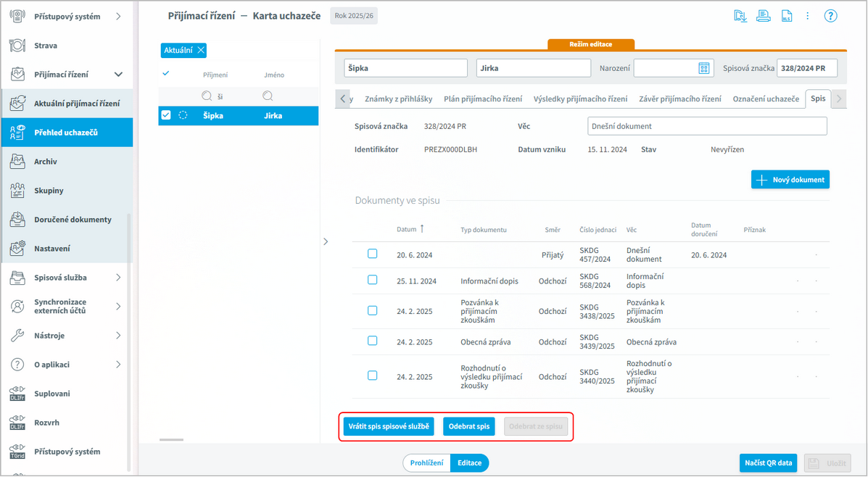Viewport: 868px width, 477px height.
Task: Click Vrátit spis spisové službě button
Action: click(389, 426)
